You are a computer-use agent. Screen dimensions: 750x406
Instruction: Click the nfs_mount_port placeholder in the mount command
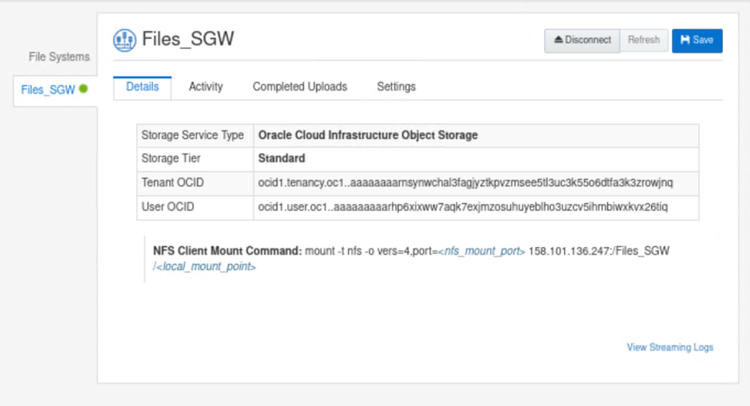pyautogui.click(x=482, y=251)
